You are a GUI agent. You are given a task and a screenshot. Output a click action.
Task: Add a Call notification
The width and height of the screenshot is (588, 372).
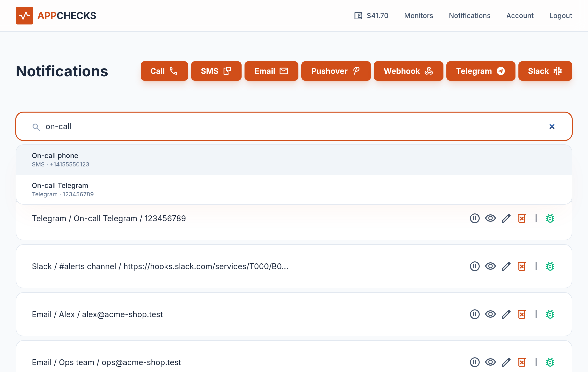(164, 71)
